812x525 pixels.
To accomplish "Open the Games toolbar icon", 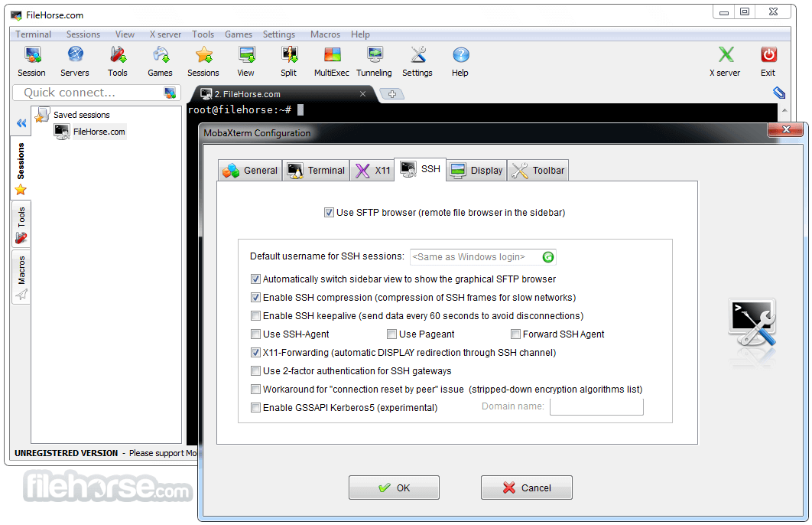I will coord(160,61).
